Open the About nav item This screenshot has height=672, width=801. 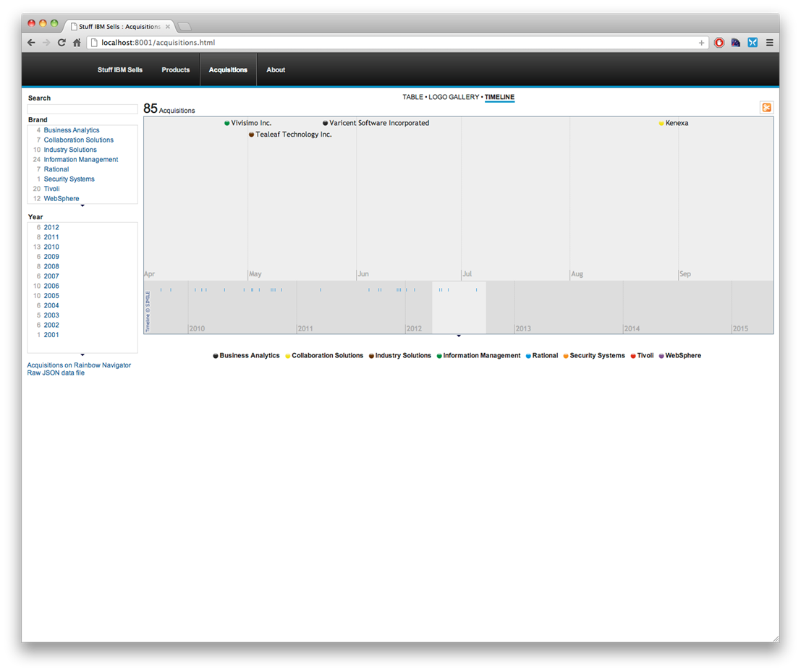[276, 70]
